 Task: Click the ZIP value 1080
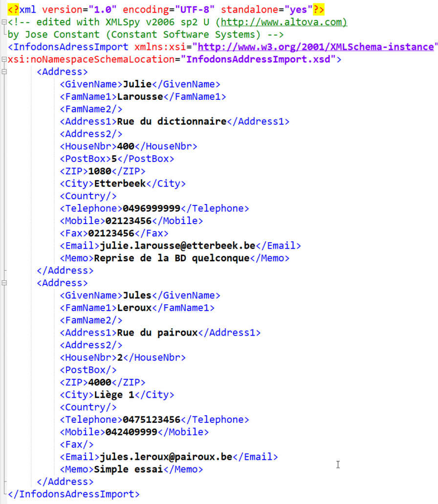click(x=100, y=171)
